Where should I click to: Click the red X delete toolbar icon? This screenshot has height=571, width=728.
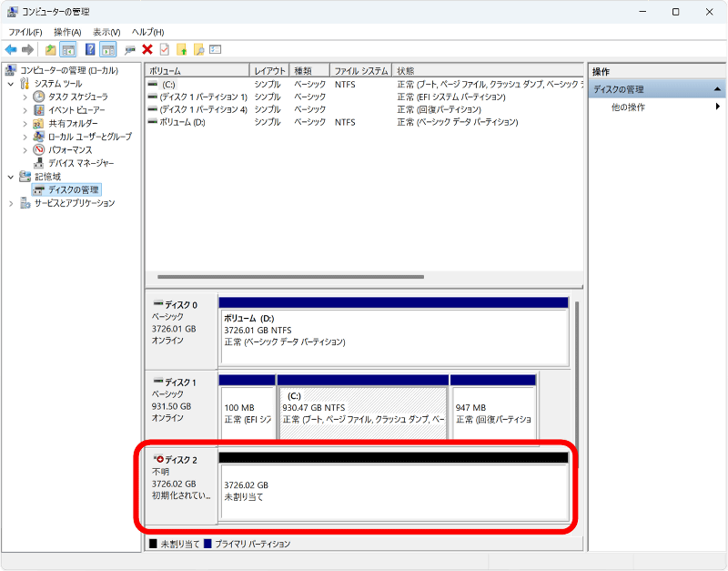click(x=147, y=49)
